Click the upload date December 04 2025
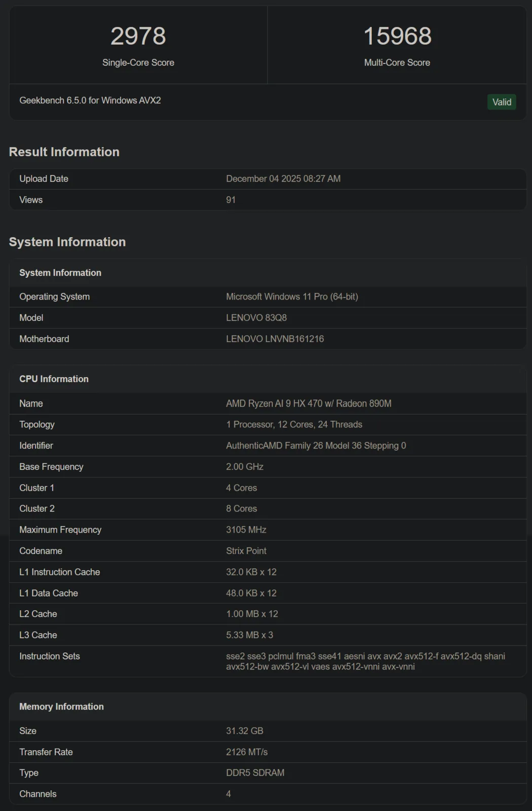 click(283, 179)
